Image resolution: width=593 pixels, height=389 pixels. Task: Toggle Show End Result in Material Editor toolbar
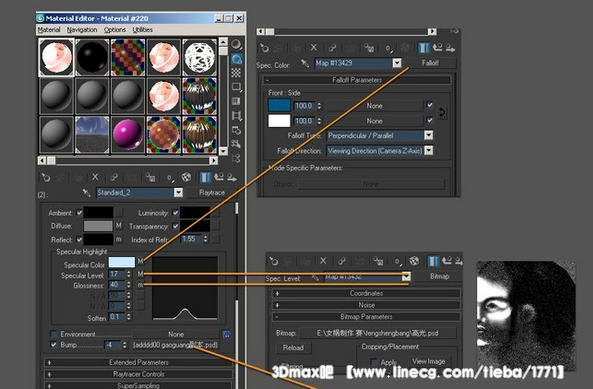205,177
